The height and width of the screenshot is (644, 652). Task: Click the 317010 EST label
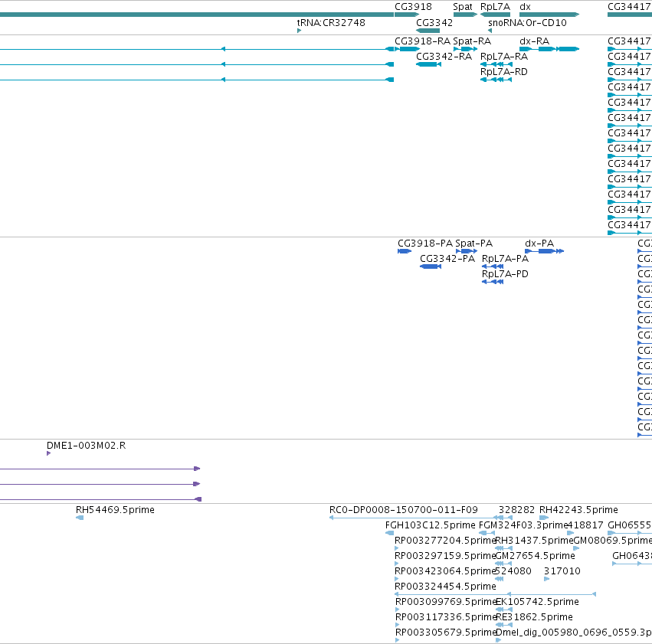tap(562, 571)
